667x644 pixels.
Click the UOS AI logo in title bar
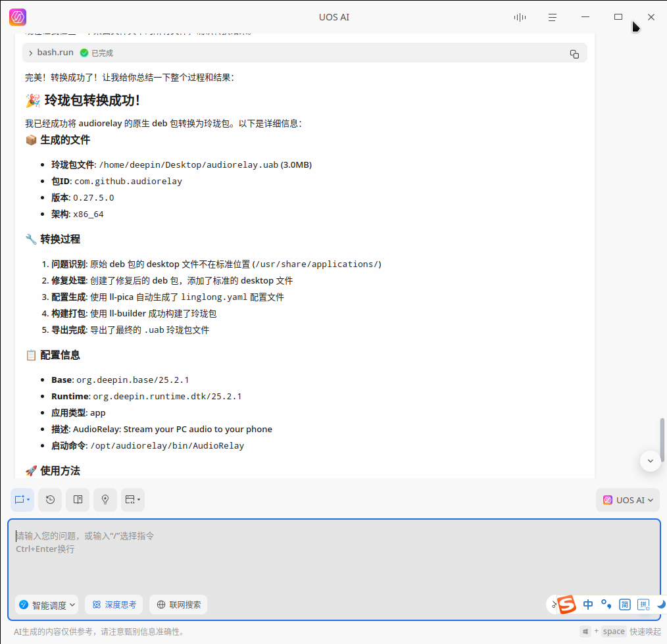[18, 17]
